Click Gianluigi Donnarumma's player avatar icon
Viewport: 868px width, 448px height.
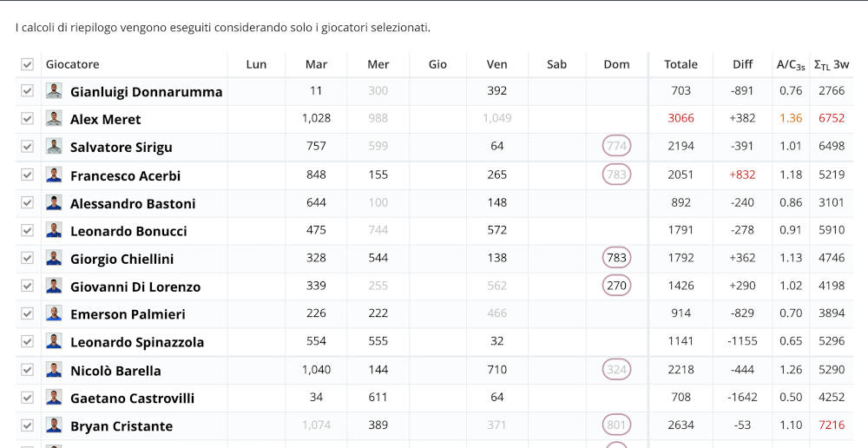point(54,91)
